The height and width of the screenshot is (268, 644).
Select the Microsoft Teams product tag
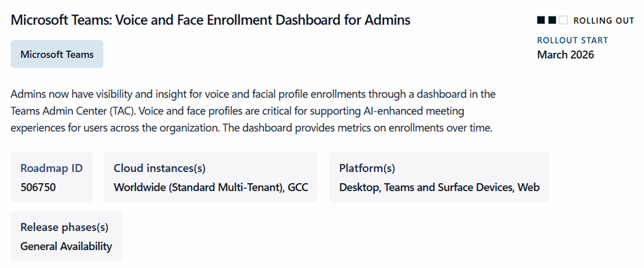point(57,54)
